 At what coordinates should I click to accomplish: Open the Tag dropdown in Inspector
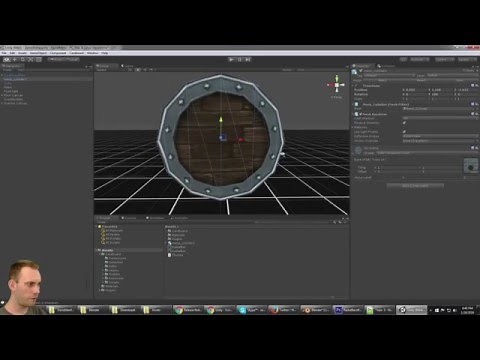(x=389, y=76)
